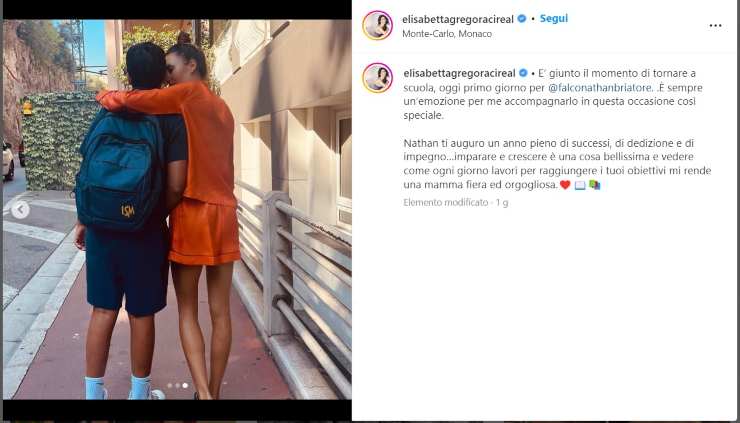
Task: Click the header profile avatar picture
Action: pos(378,25)
